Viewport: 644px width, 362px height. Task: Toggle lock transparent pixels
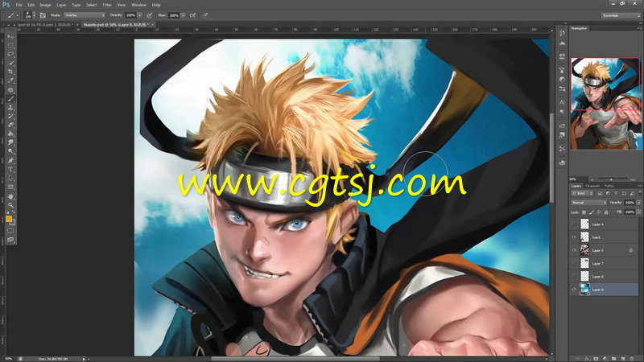[584, 212]
